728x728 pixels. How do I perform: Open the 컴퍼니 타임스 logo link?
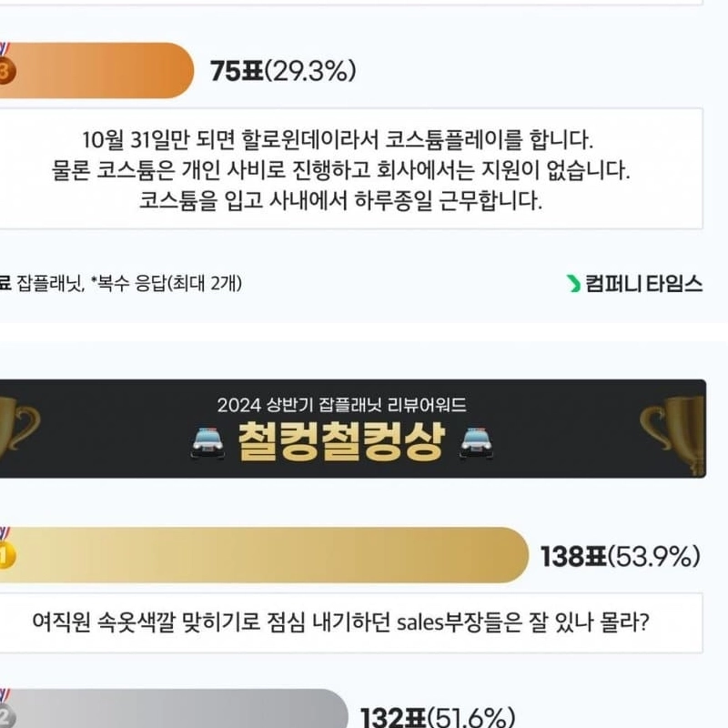click(x=643, y=284)
